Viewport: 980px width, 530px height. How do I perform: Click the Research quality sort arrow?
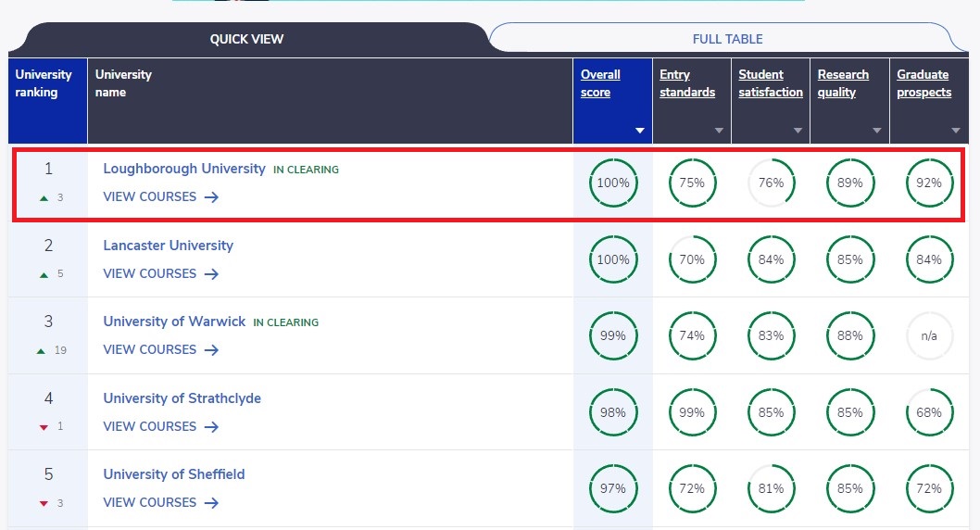click(877, 131)
